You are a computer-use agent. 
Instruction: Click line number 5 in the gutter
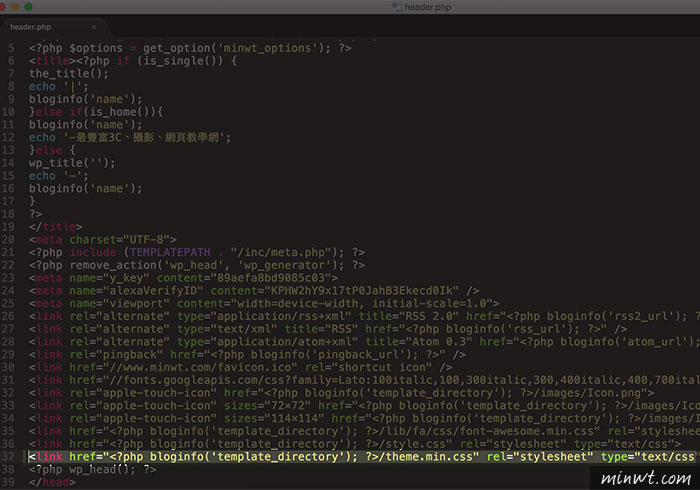pyautogui.click(x=11, y=48)
